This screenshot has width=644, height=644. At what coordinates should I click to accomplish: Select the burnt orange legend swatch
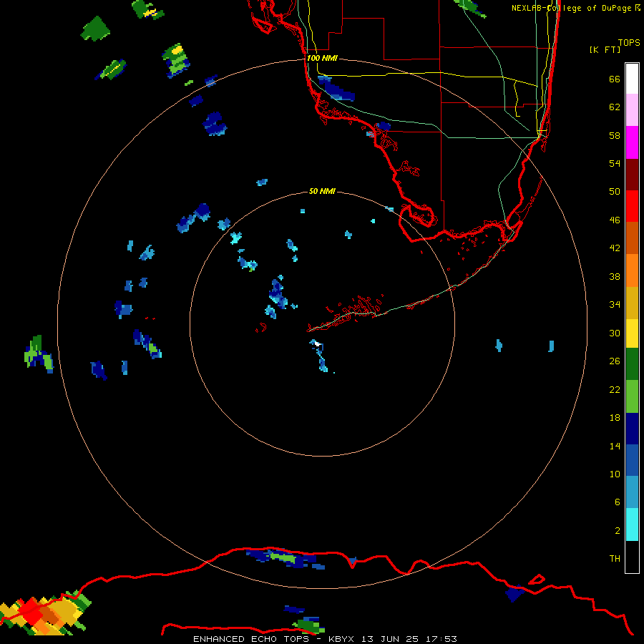coord(632,238)
